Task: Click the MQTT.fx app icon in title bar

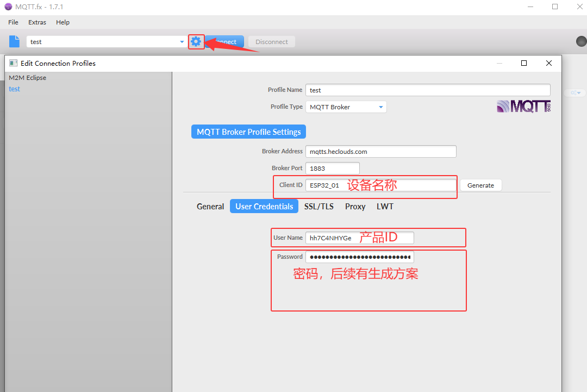Action: pos(8,7)
